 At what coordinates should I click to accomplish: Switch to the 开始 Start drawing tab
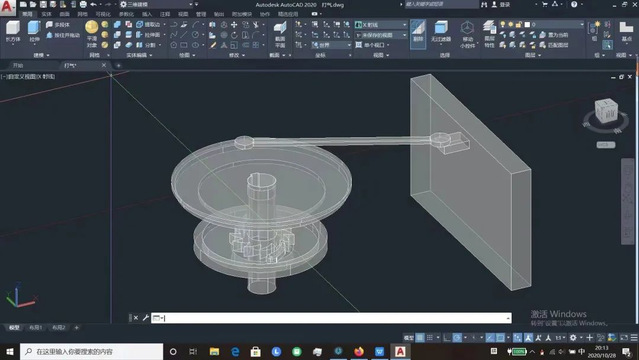[x=18, y=65]
